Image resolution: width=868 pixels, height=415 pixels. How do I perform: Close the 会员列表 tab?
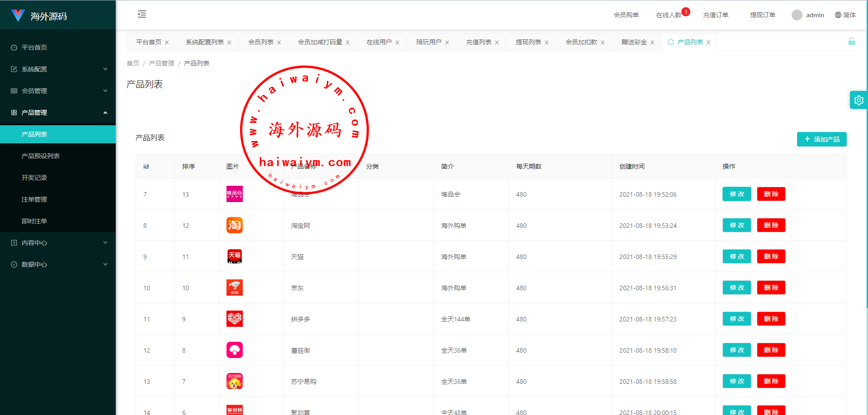(x=279, y=42)
